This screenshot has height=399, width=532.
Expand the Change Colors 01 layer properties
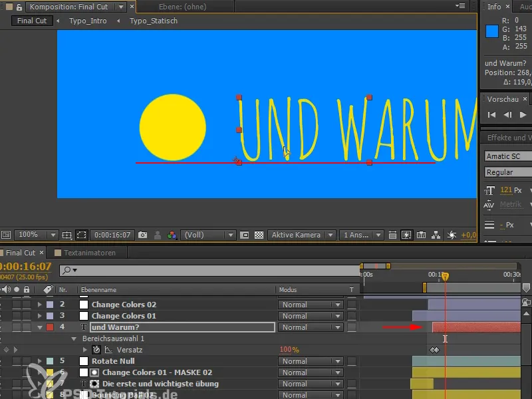point(40,315)
